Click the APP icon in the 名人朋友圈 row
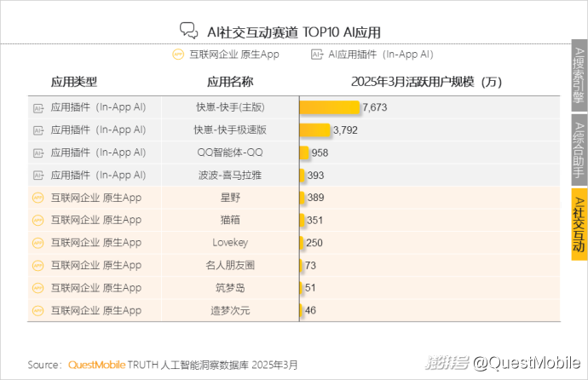The width and height of the screenshot is (588, 380). pyautogui.click(x=38, y=265)
